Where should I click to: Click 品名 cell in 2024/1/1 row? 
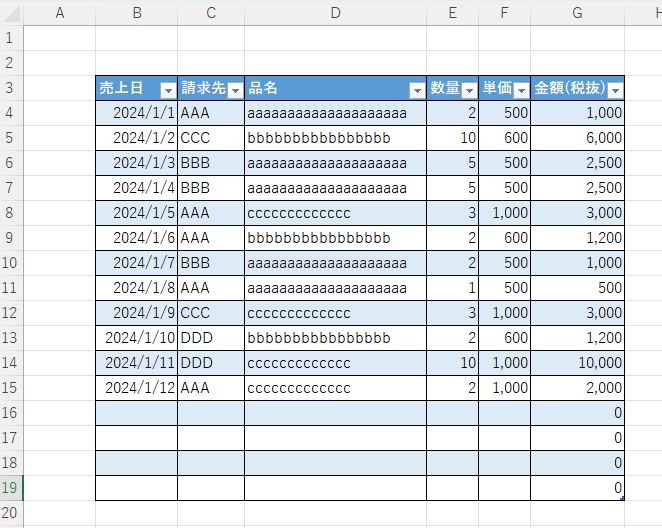[x=336, y=113]
